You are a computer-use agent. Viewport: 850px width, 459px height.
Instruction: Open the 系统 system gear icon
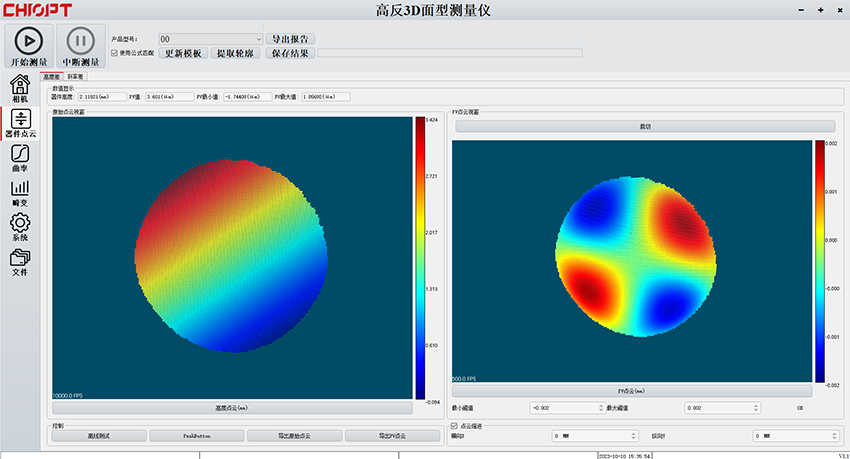(x=20, y=224)
